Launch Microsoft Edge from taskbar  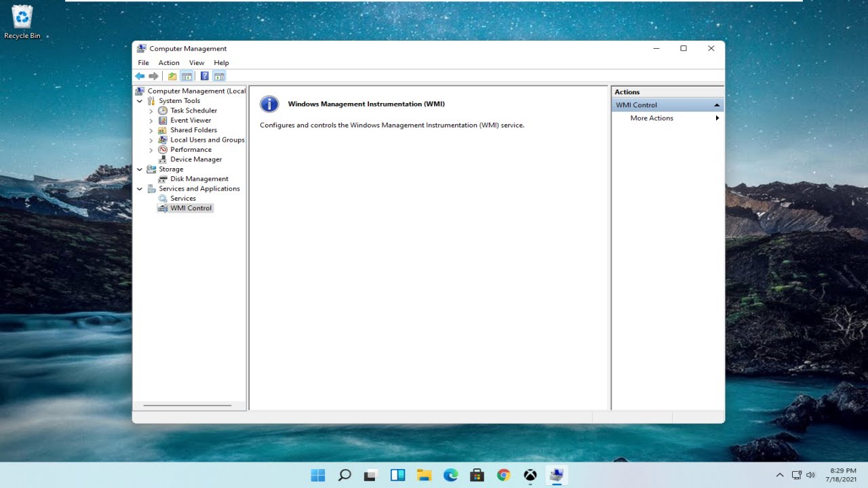pyautogui.click(x=450, y=475)
